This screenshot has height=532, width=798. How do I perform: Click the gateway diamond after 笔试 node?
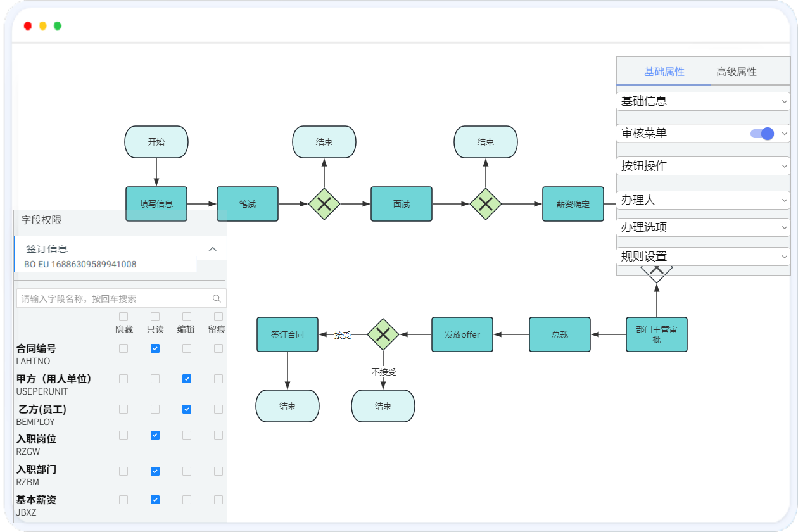click(324, 204)
